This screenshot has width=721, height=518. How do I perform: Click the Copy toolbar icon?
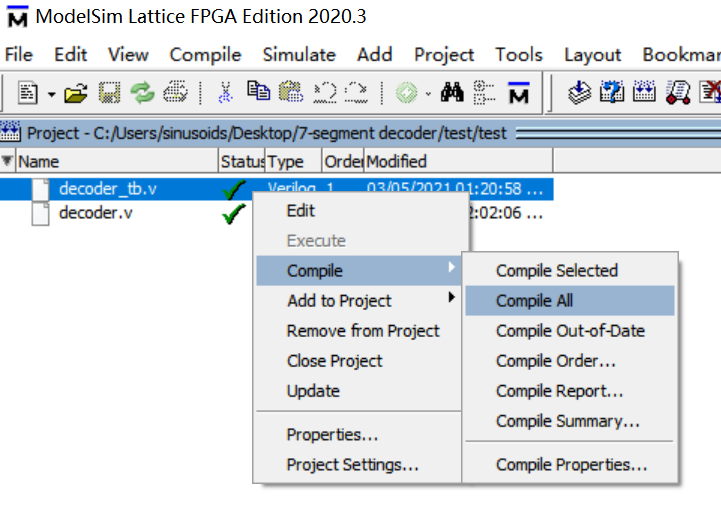(258, 91)
